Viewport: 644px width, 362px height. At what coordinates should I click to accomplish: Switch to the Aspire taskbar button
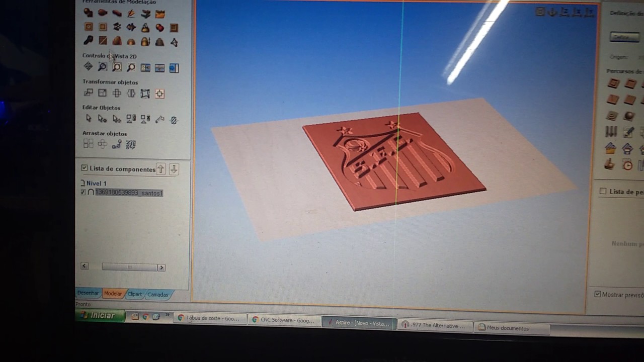pyautogui.click(x=359, y=323)
